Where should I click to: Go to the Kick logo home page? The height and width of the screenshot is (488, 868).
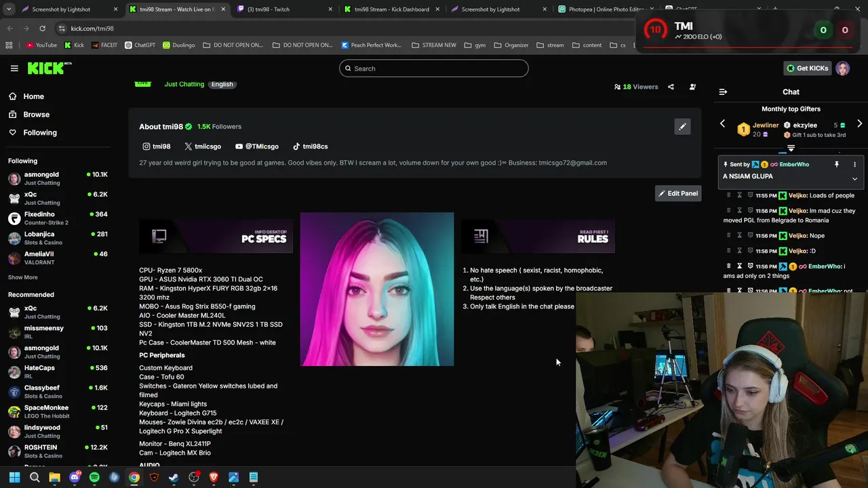click(49, 68)
